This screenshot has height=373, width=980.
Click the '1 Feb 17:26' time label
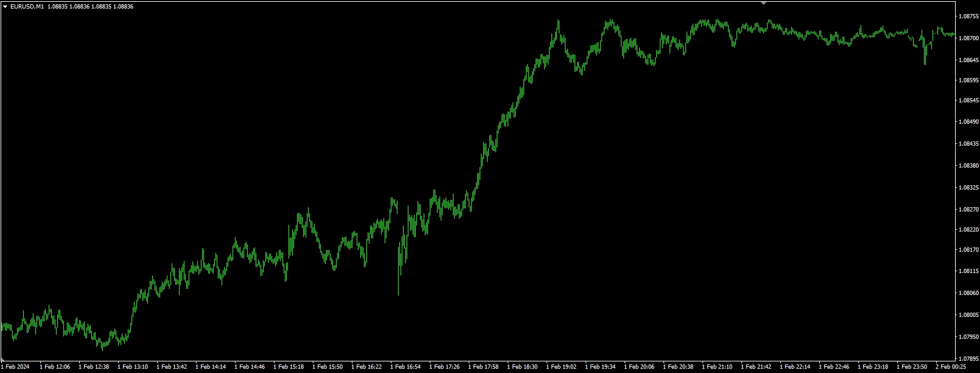(444, 368)
